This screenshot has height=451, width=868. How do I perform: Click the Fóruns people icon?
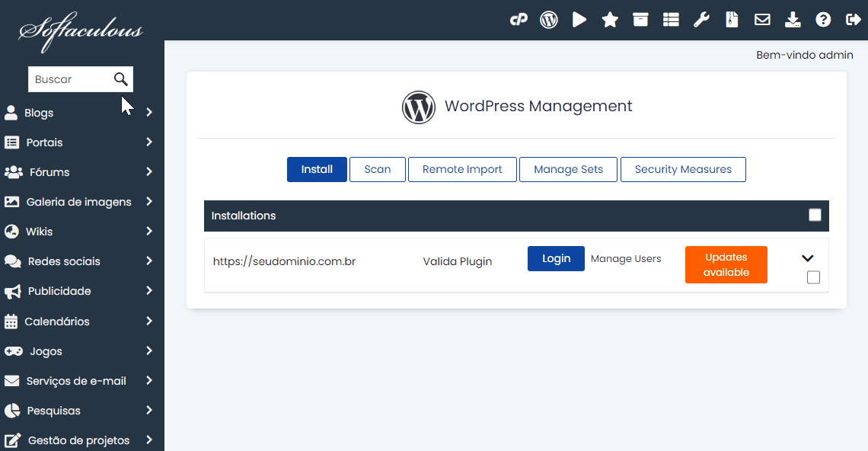coord(13,172)
